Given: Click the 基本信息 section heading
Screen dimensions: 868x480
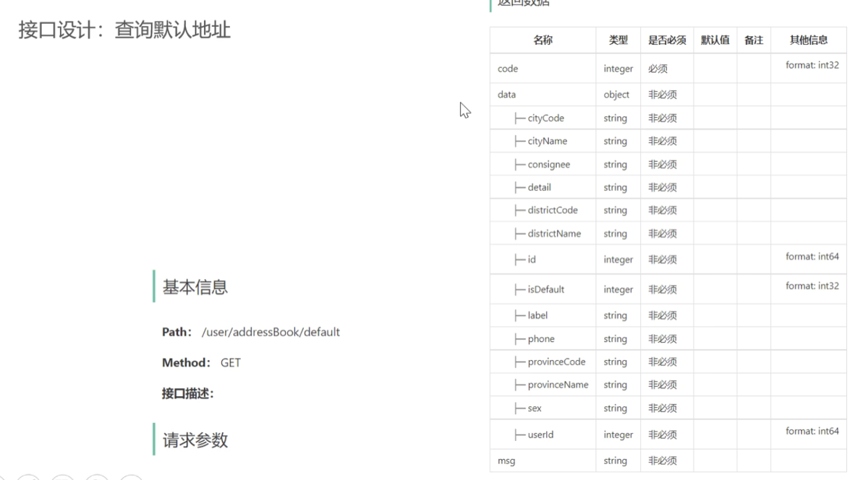Looking at the screenshot, I should coord(195,287).
